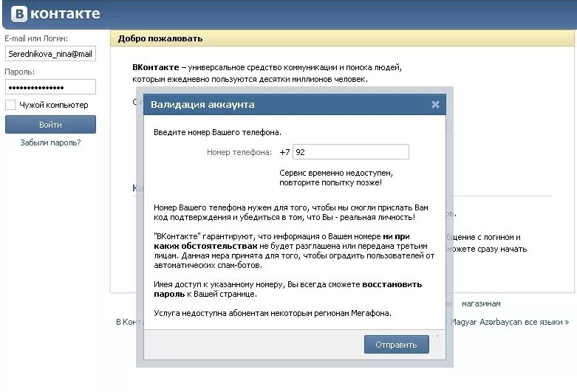
Task: Select the Добро пожаловать heading
Action: point(160,38)
